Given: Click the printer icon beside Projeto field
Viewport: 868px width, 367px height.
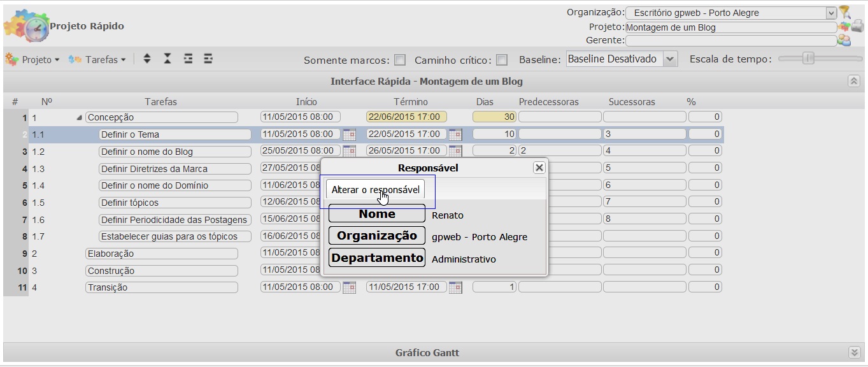Looking at the screenshot, I should pos(858,26).
